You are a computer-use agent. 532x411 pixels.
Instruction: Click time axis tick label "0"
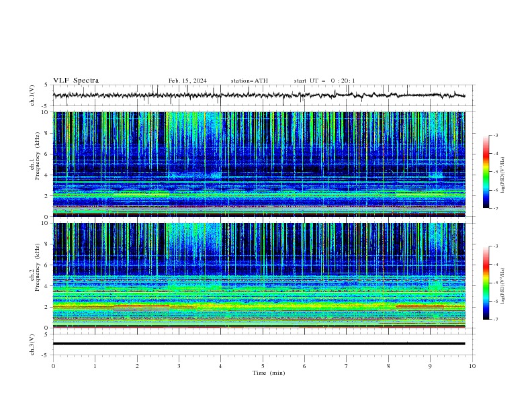point(53,366)
